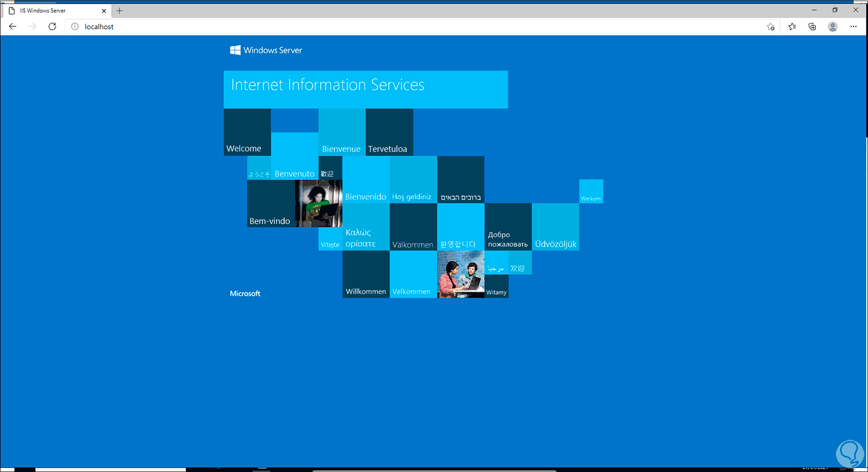The height and width of the screenshot is (472, 868).
Task: Minimize the browser window
Action: [x=814, y=10]
